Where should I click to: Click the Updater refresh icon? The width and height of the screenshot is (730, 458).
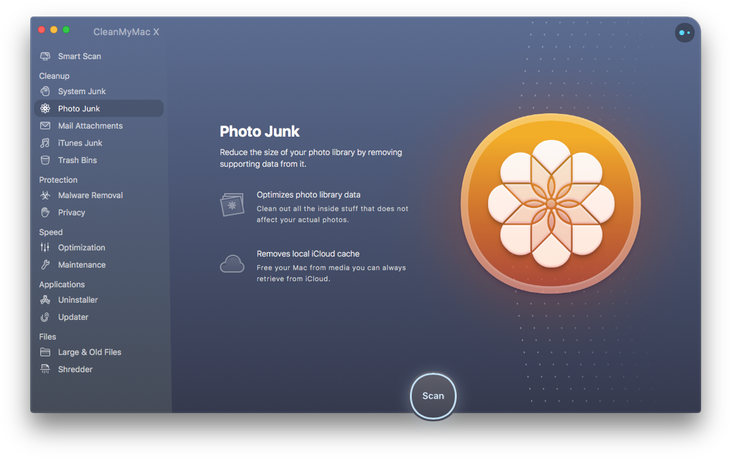[x=45, y=317]
